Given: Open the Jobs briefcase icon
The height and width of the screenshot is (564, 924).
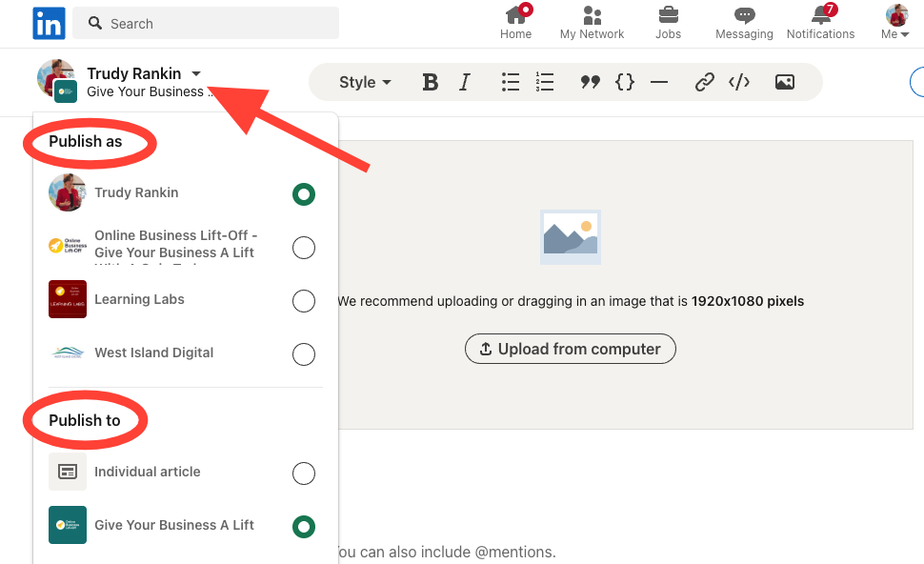Looking at the screenshot, I should click(x=669, y=23).
